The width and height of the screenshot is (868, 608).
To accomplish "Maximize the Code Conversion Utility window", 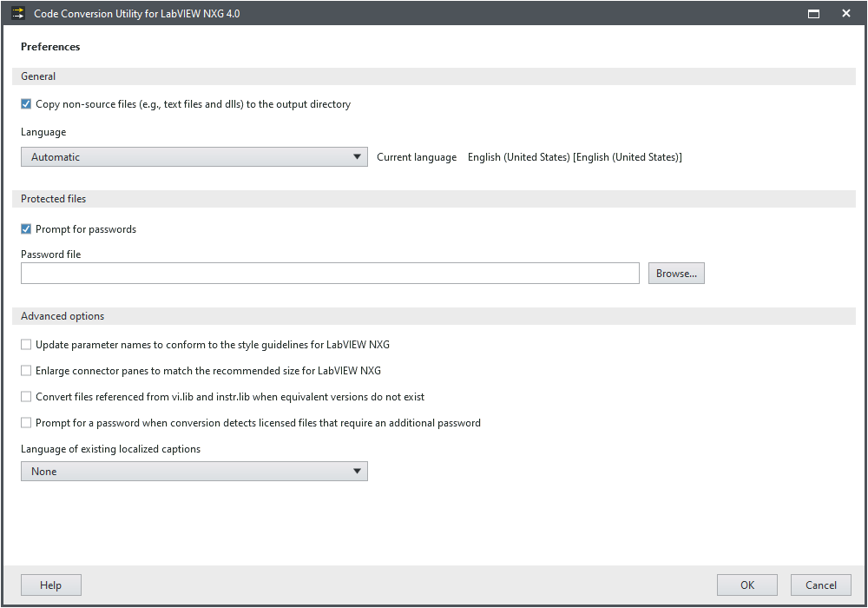I will [x=814, y=14].
